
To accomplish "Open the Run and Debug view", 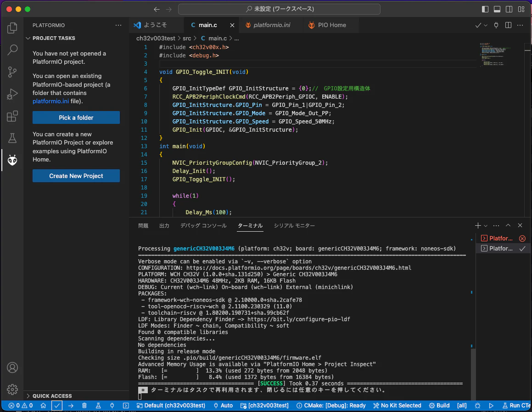I will (x=12, y=94).
